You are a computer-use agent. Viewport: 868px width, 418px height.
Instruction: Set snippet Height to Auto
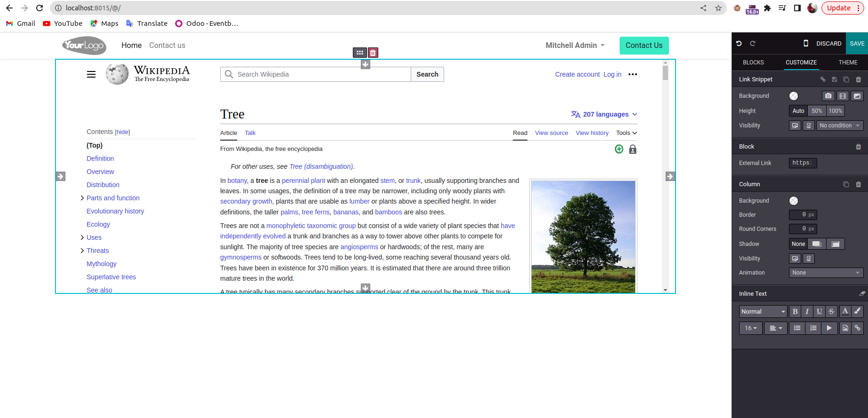click(798, 111)
